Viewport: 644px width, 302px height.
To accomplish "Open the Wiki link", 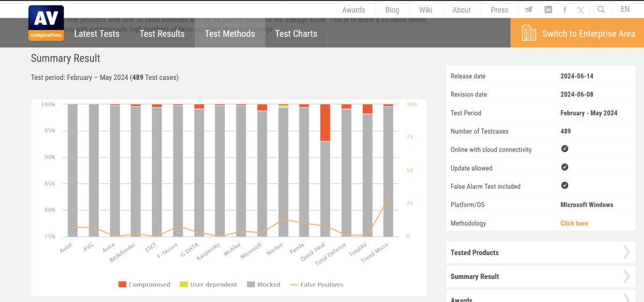I will pyautogui.click(x=426, y=10).
